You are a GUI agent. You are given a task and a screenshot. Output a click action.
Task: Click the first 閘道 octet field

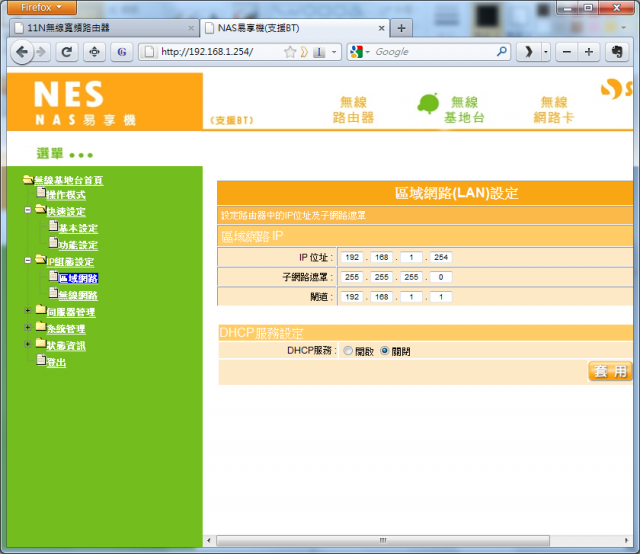(x=352, y=297)
